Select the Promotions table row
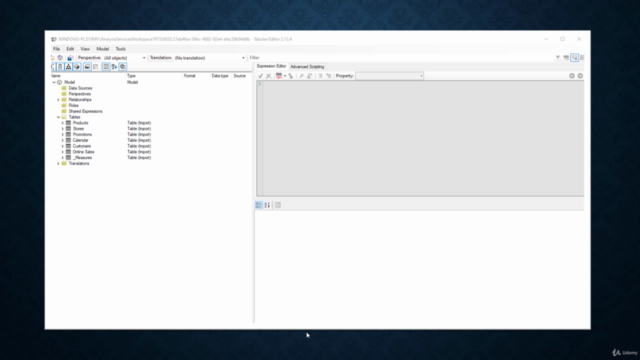Image resolution: width=640 pixels, height=360 pixels. pos(82,134)
